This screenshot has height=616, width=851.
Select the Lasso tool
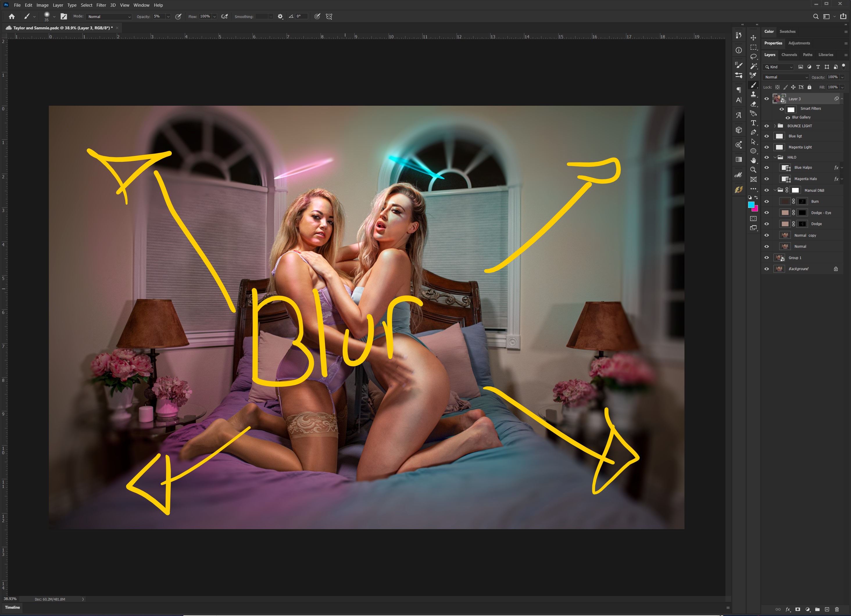[x=753, y=57]
